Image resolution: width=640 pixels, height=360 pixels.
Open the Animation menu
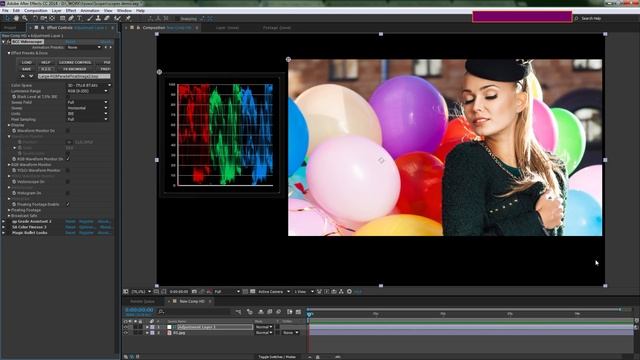90,11
